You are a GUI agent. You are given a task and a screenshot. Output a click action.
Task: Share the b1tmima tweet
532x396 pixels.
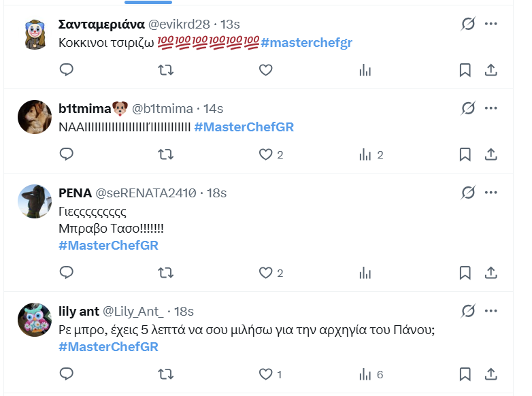click(491, 154)
